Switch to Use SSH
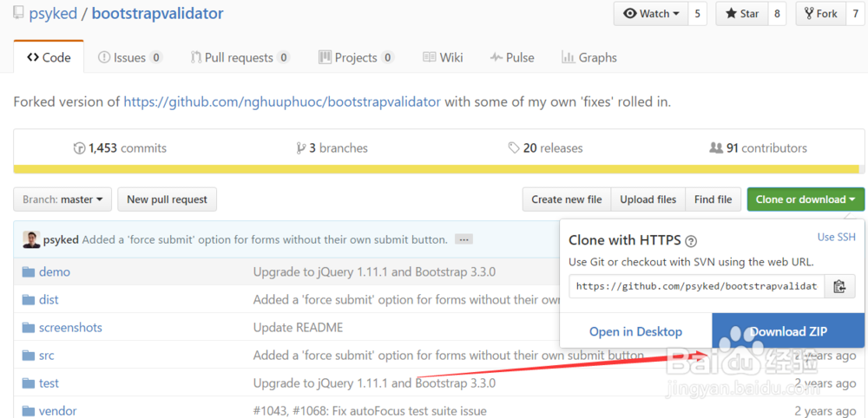This screenshot has height=418, width=868. (837, 238)
